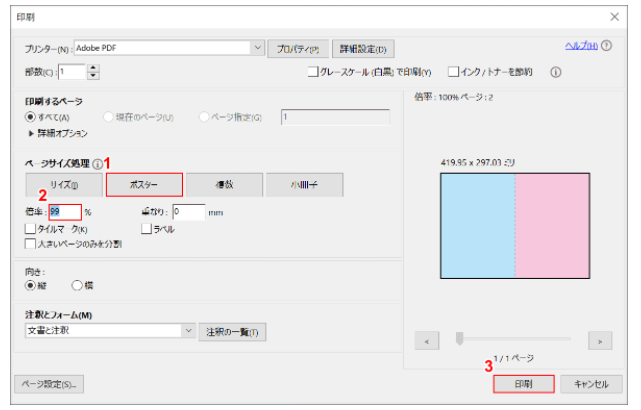
Task: Open 注釈とフォーム dropdown list
Action: (188, 331)
